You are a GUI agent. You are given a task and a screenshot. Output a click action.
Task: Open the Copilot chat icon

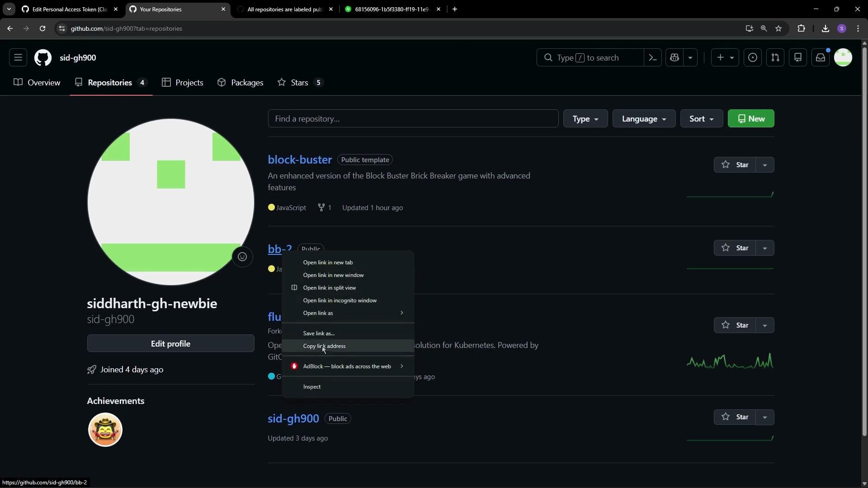point(675,57)
